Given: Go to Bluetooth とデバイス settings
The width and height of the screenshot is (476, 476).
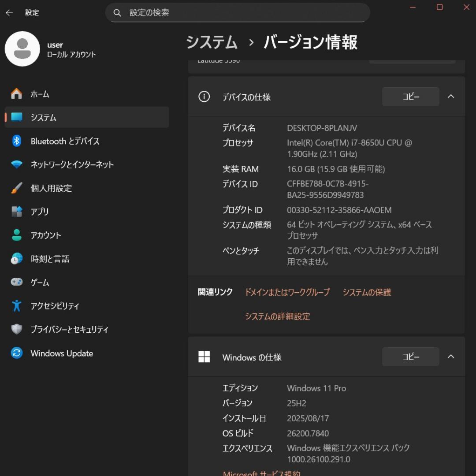Looking at the screenshot, I should tap(87, 141).
